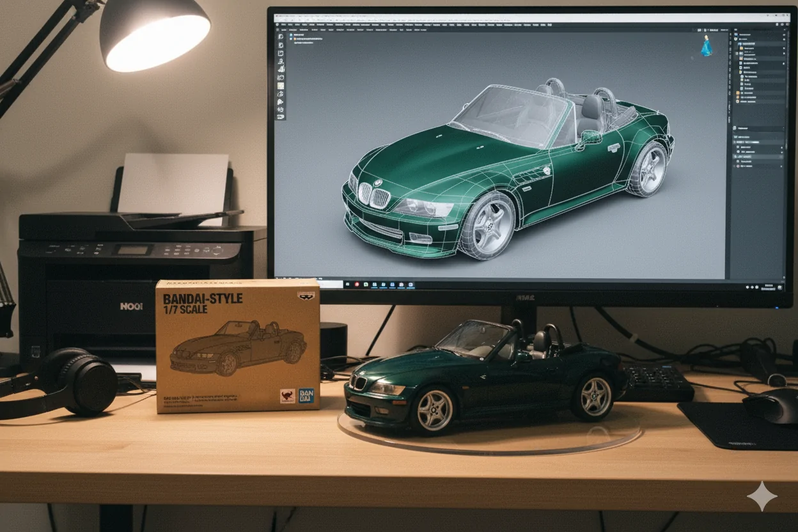The image size is (798, 532).
Task: Open the red app icon on the taskbar
Action: click(357, 284)
